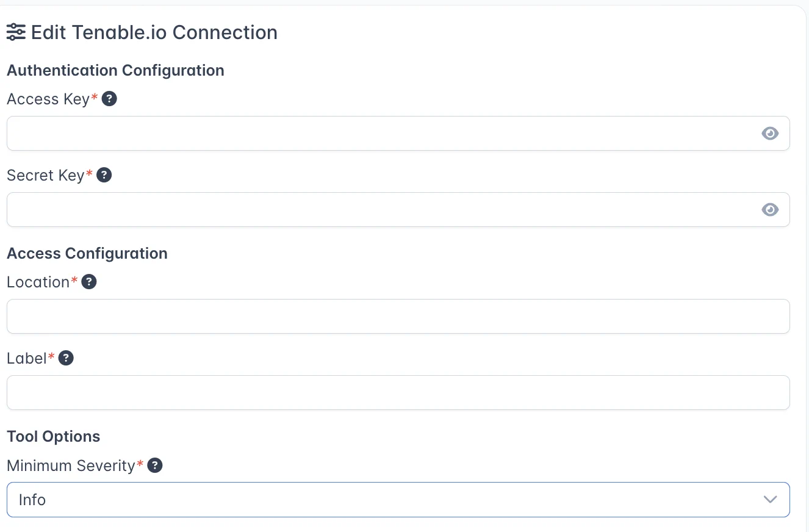
Task: Click the Tool Options section heading
Action: (54, 437)
